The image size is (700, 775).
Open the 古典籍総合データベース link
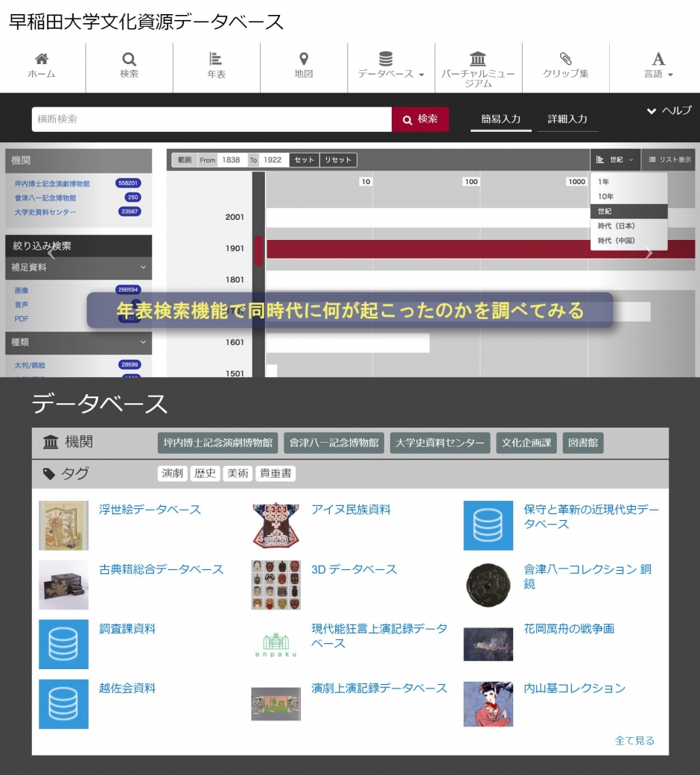pos(162,569)
